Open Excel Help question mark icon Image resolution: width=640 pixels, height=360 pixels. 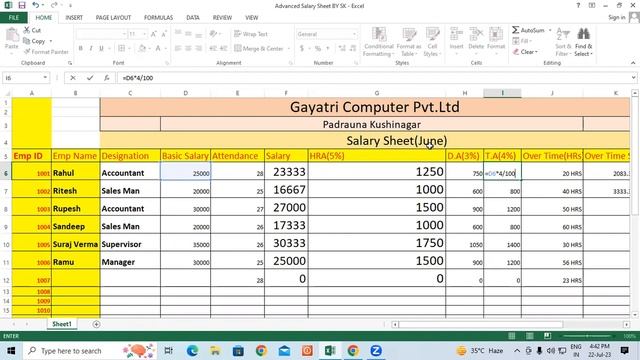(x=578, y=5)
